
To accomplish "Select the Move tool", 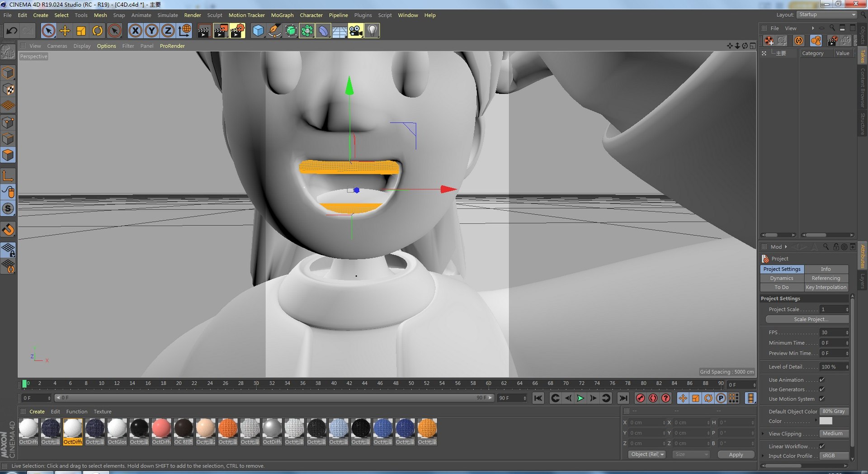I will click(65, 31).
